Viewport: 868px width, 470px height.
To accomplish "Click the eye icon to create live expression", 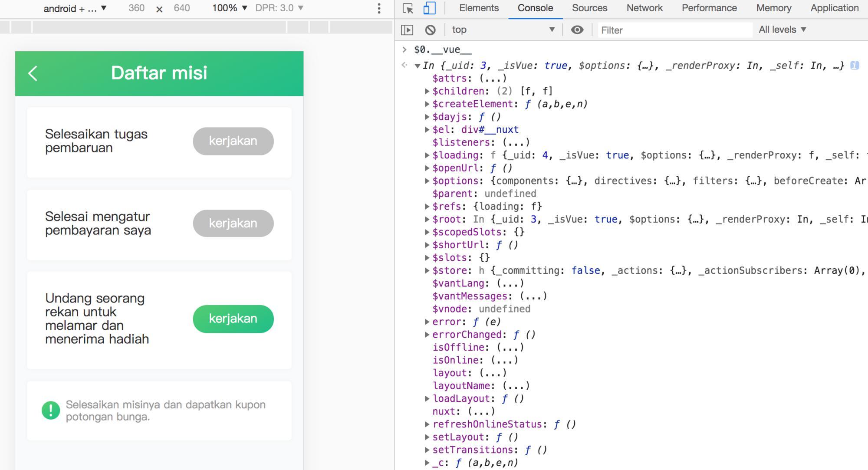I will point(577,29).
